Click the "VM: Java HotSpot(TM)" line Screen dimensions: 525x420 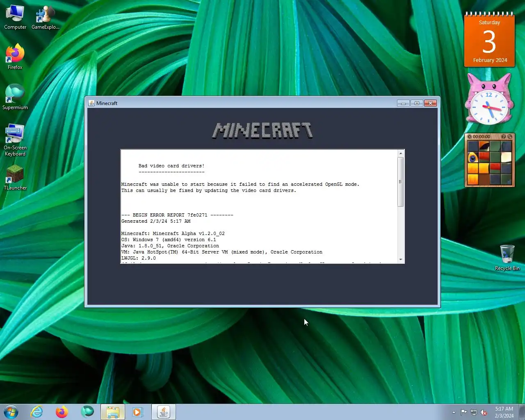tap(222, 252)
